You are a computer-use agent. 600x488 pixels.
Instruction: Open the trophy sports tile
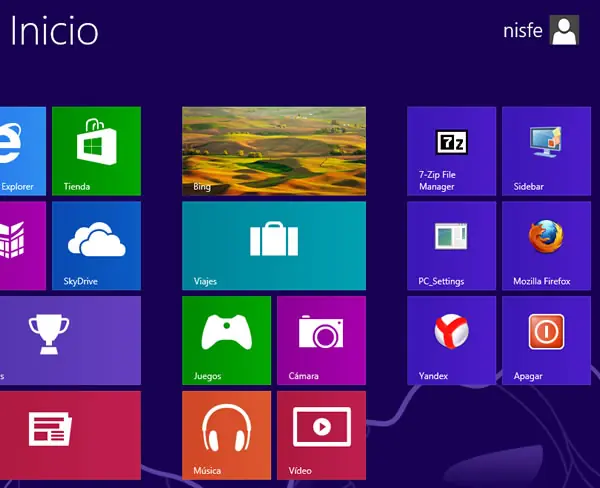[x=70, y=340]
